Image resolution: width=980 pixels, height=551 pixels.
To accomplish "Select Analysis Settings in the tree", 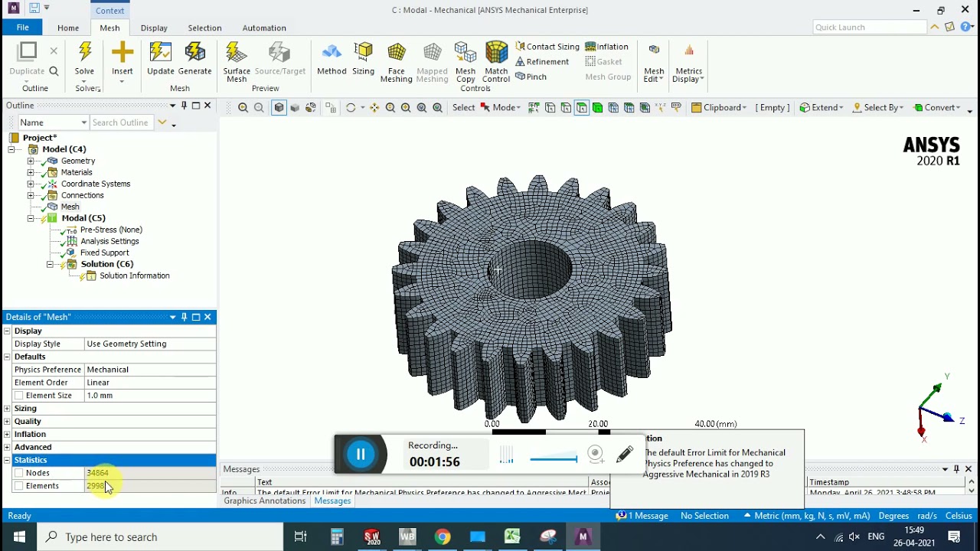I will click(x=109, y=241).
